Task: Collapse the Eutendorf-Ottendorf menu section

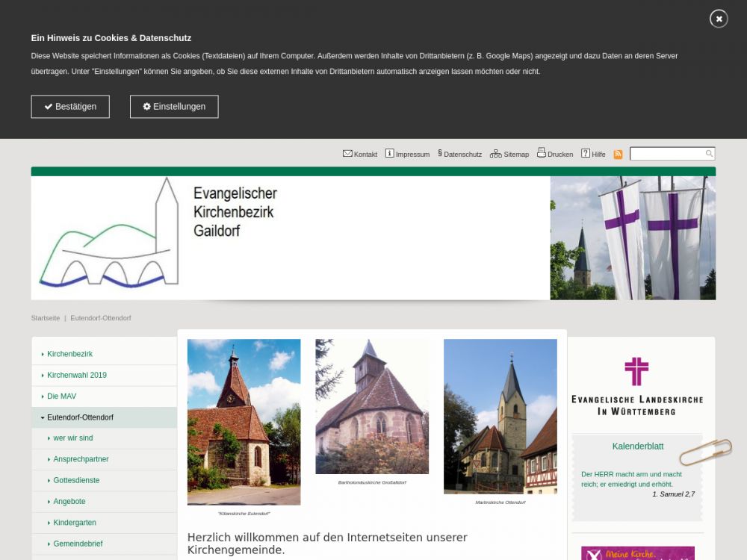Action: coord(43,417)
